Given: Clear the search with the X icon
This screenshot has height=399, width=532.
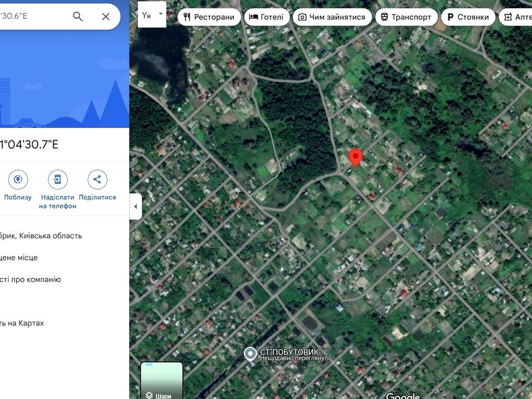Looking at the screenshot, I should coord(106,16).
